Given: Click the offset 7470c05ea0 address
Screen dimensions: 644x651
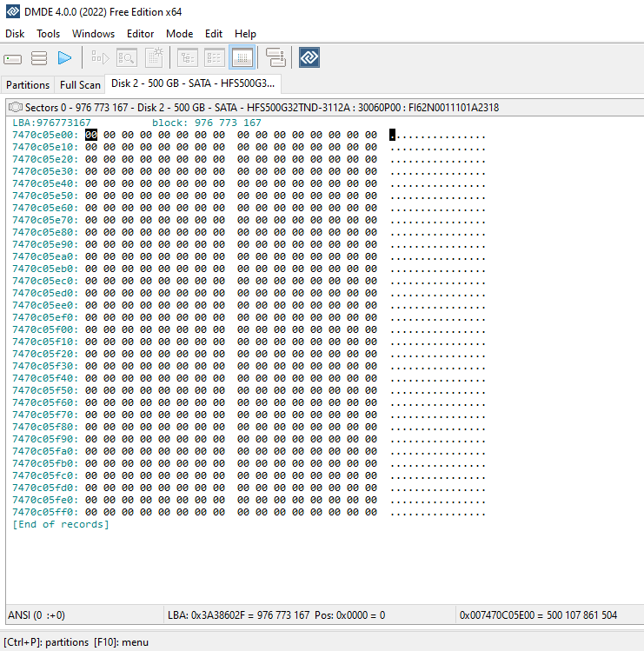Looking at the screenshot, I should click(45, 256).
